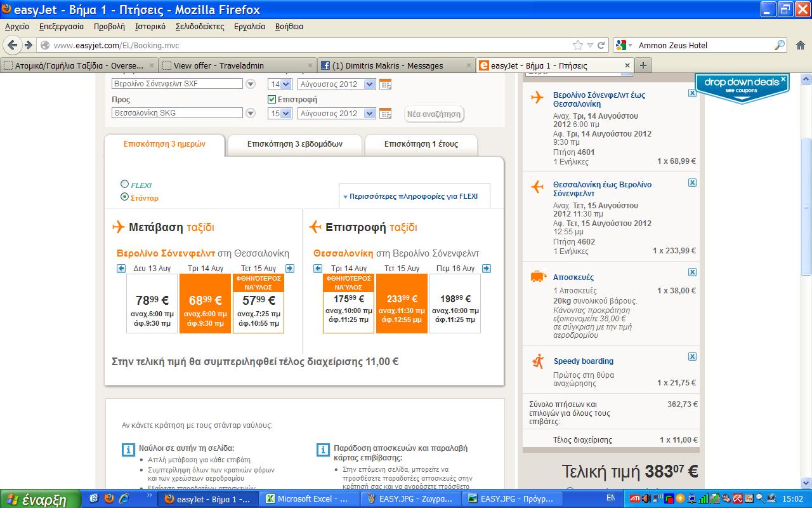812x508 pixels.
Task: Remove Speedy boarding from the basket
Action: pos(692,356)
